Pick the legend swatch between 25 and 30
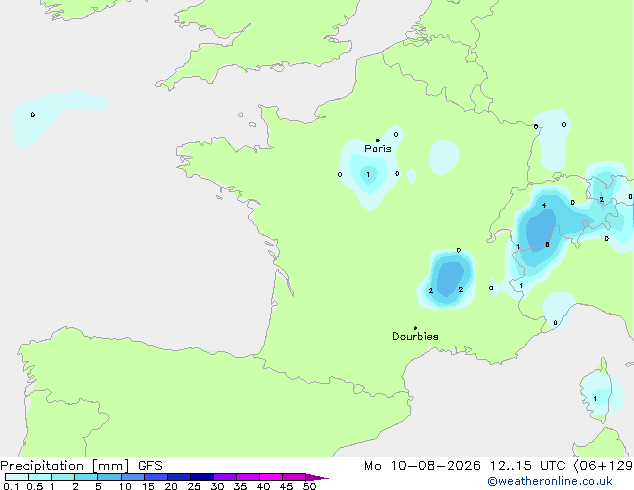Screen dimensions: 634x490 click(x=202, y=477)
